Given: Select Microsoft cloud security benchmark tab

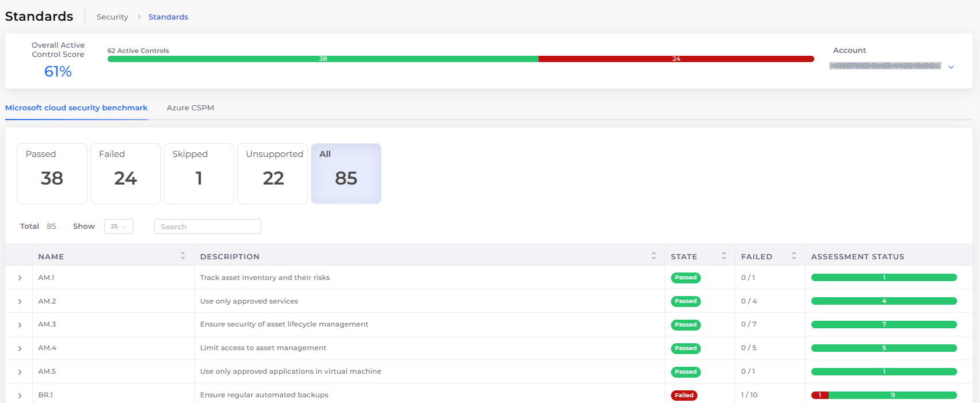Looking at the screenshot, I should click(77, 108).
